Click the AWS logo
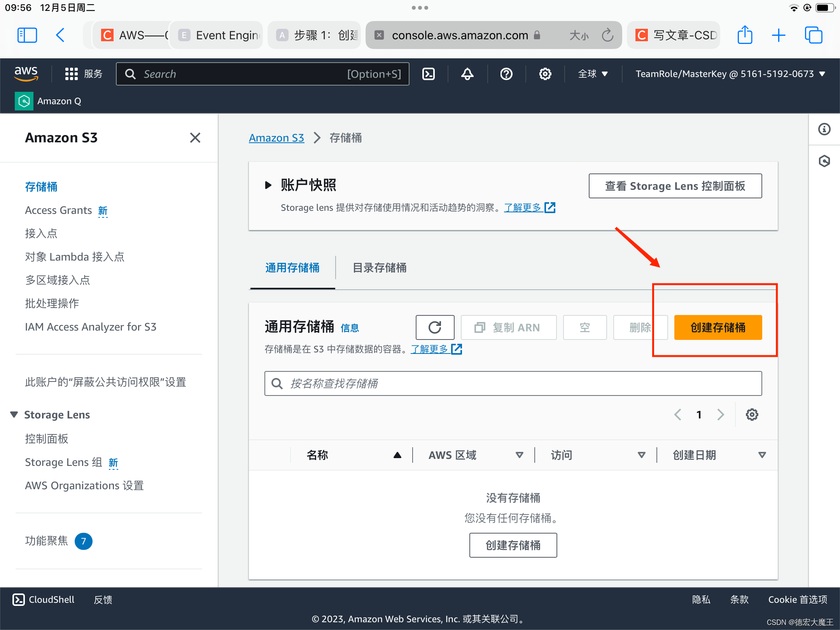 click(x=26, y=73)
